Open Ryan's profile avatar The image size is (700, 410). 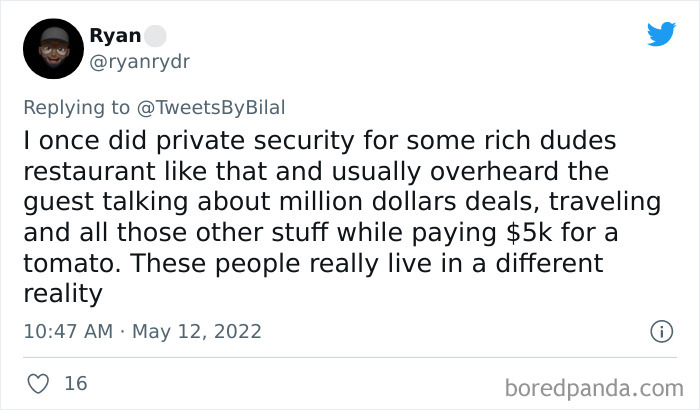click(52, 48)
